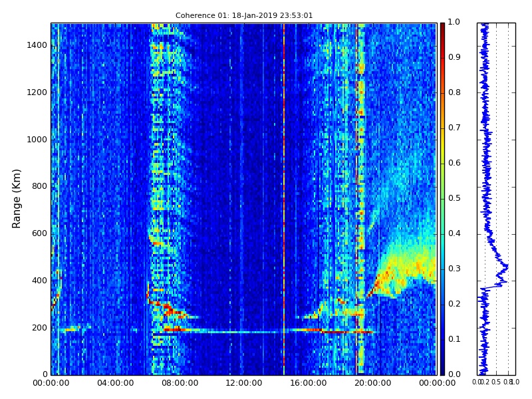Click the colorbar 0.3 value label
This screenshot has width=532, height=399.
[x=454, y=269]
